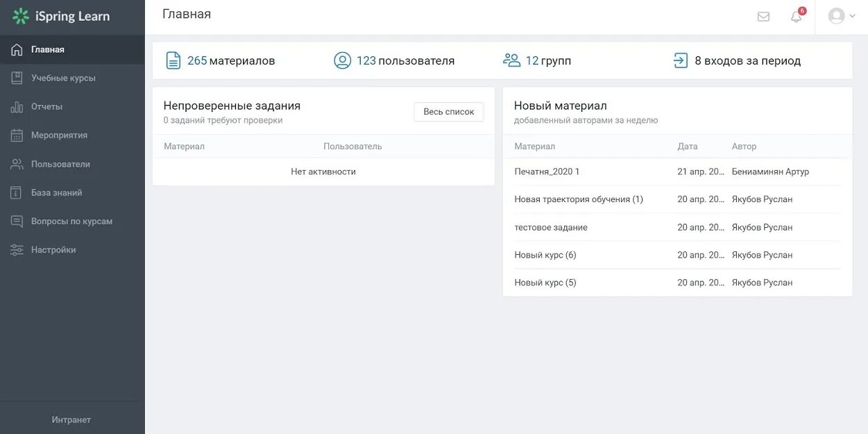The image size is (868, 434).
Task: Click the calendar icon beside Мероприятия
Action: [17, 135]
